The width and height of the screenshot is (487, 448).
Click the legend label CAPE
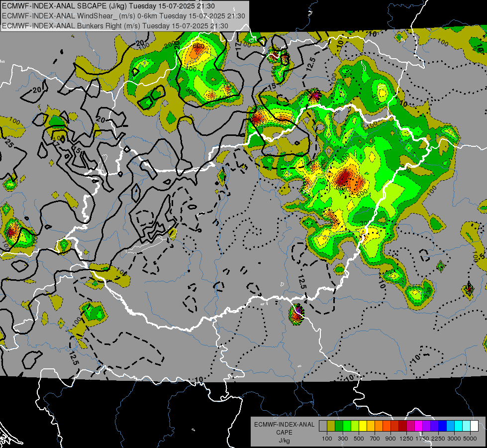(x=284, y=433)
